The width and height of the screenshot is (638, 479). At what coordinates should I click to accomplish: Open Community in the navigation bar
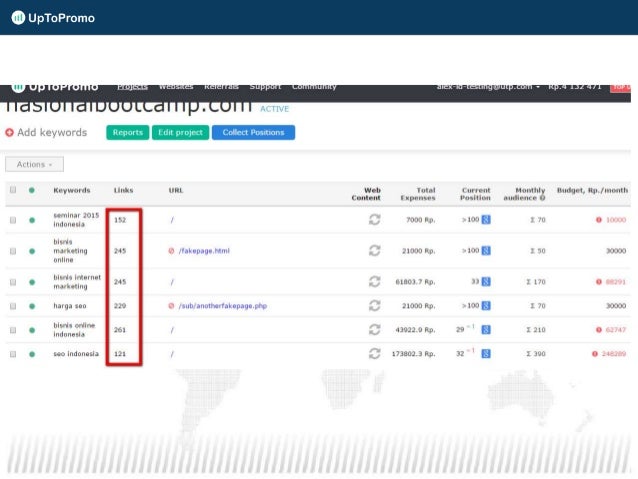click(314, 87)
